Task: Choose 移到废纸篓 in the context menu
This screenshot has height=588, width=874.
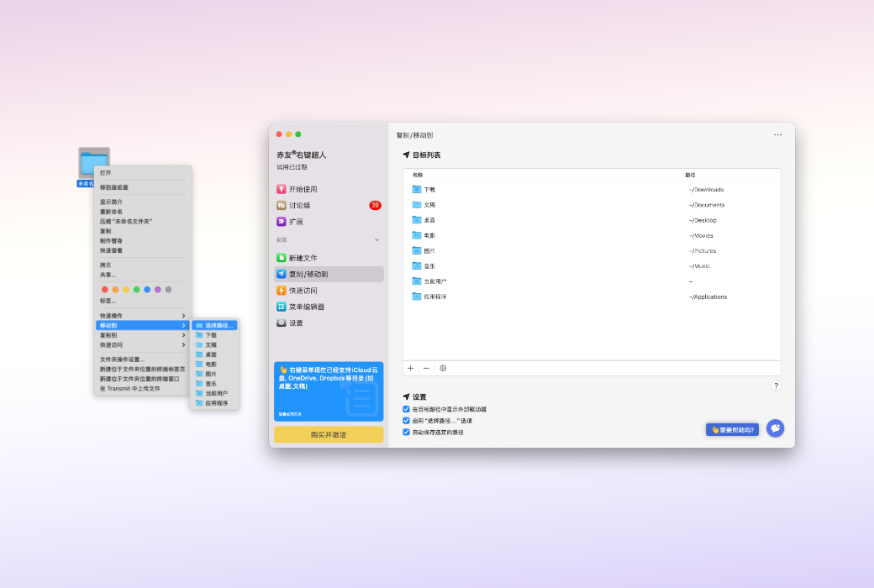Action: [x=143, y=187]
